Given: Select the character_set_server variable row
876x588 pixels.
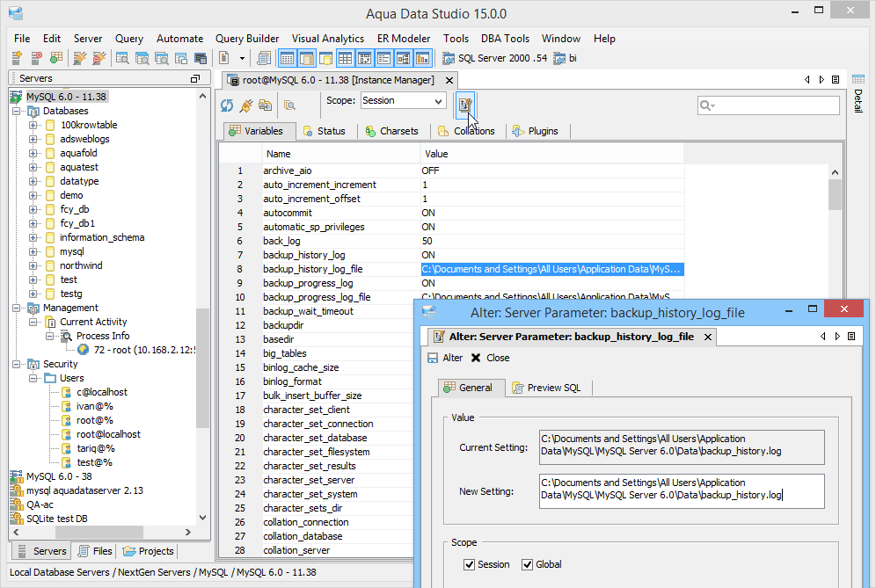Looking at the screenshot, I should 317,480.
